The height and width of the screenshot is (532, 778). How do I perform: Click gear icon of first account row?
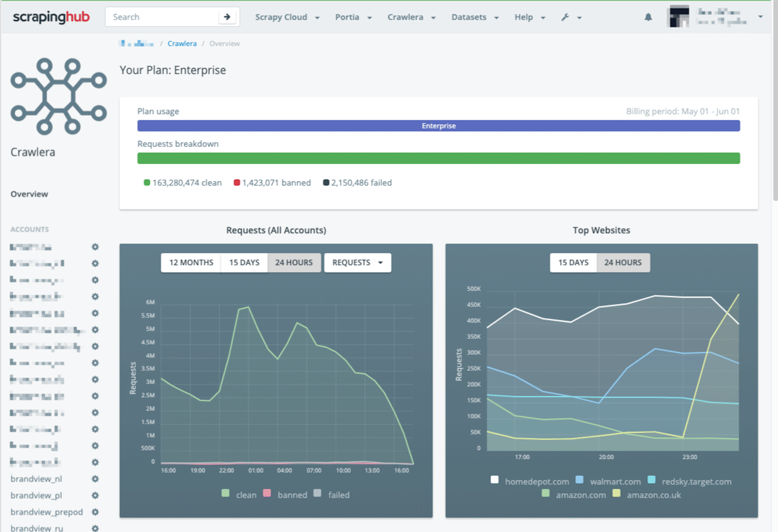click(95, 247)
